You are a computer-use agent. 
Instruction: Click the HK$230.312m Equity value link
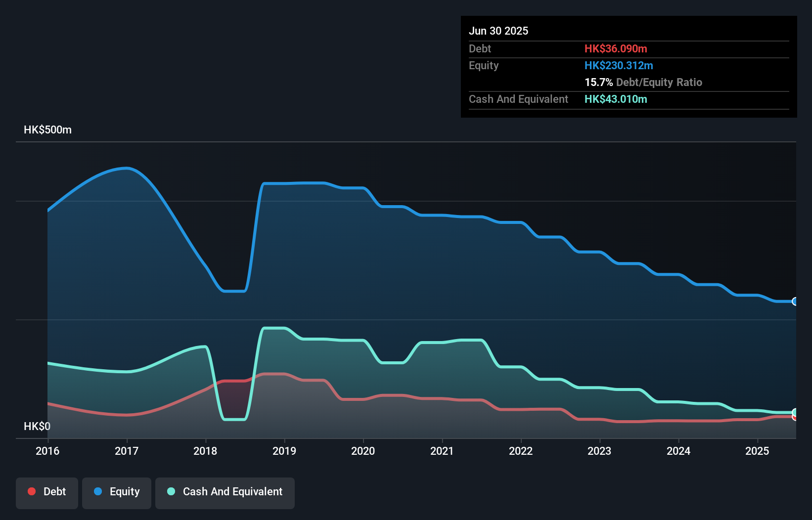coord(619,65)
